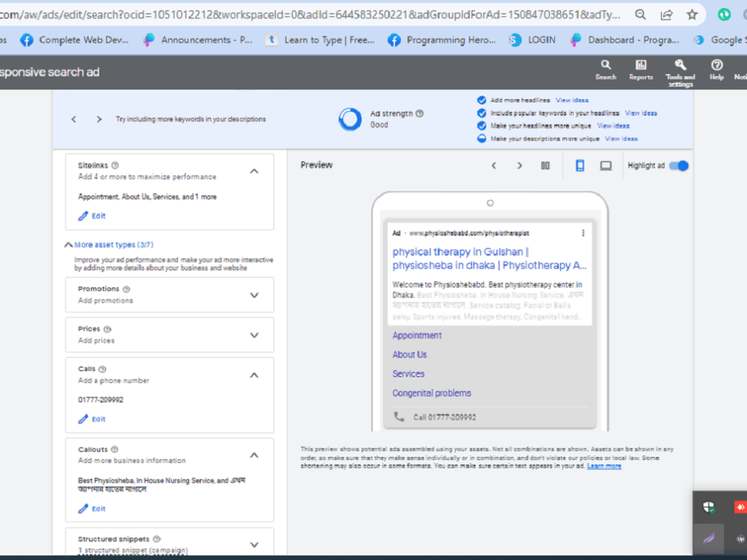Edit the Calls phone number
The image size is (747, 560).
92,419
